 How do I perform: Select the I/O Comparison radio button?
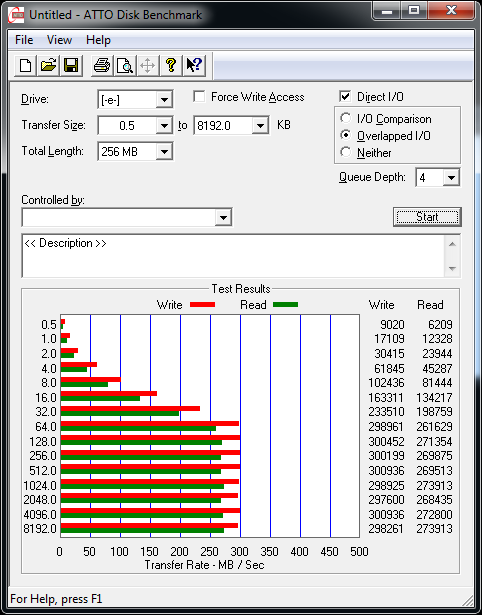(x=346, y=118)
